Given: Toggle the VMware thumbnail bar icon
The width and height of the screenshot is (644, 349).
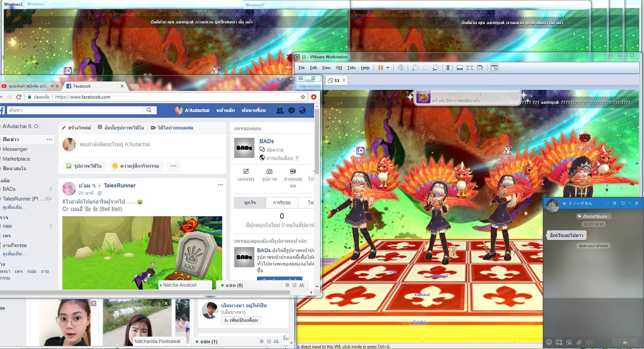Looking at the screenshot, I should pyautogui.click(x=460, y=68).
